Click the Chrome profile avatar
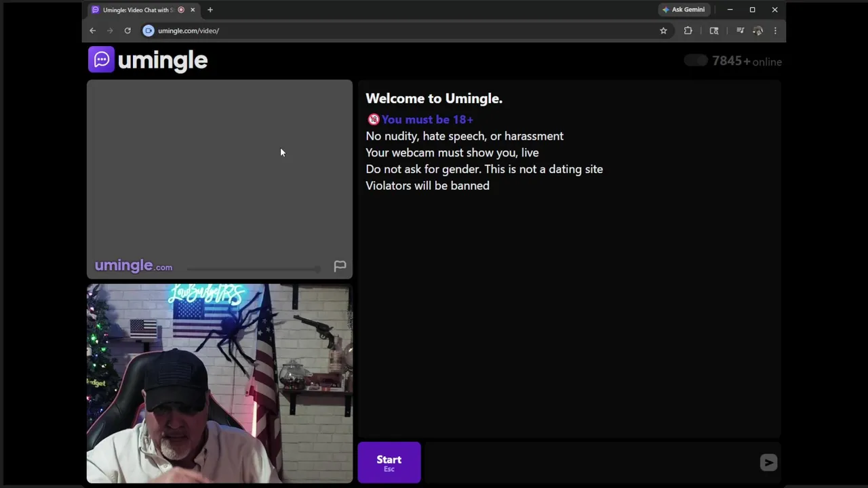The width and height of the screenshot is (868, 488). tap(758, 30)
